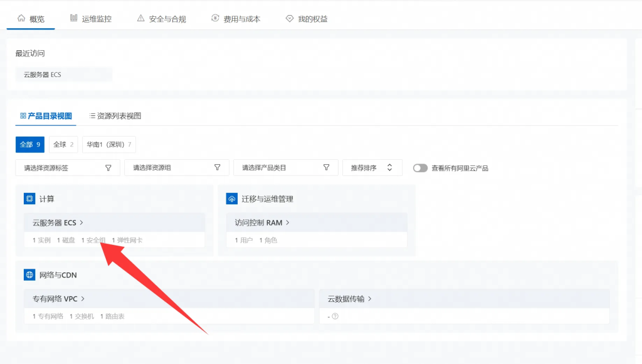The image size is (642, 364).
Task: Click the 迁移与运维管理 cloud icon
Action: (232, 199)
